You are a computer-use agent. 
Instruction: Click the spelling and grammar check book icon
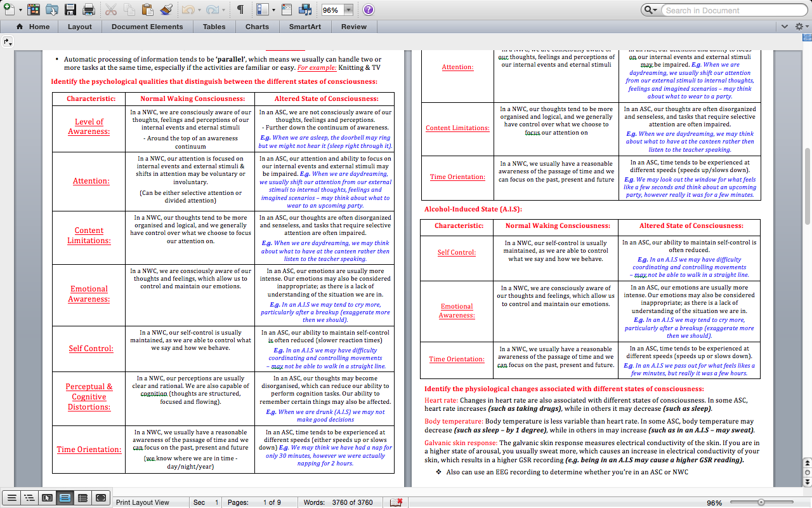(396, 502)
